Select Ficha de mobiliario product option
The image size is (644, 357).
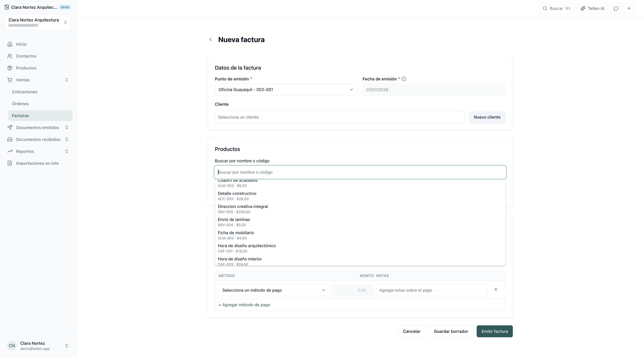[360, 235]
